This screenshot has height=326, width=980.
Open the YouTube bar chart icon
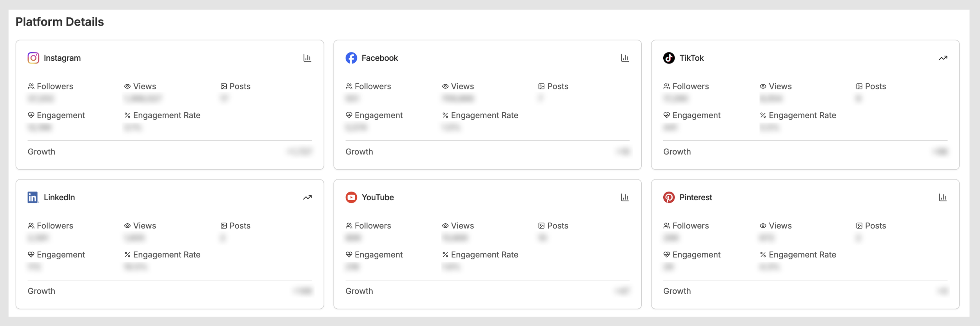point(625,197)
